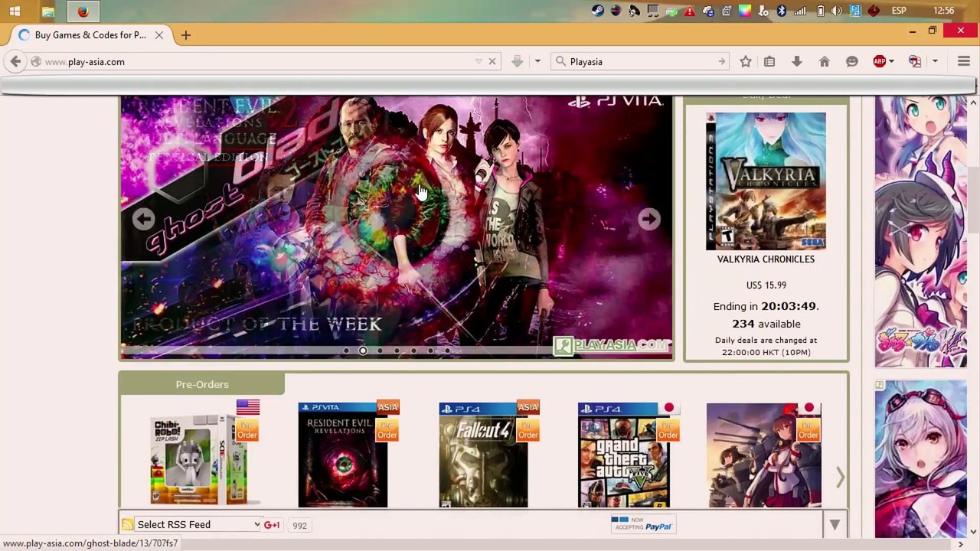This screenshot has height=551, width=980.
Task: Expand the Adblock Plus dropdown arrow
Action: point(891,61)
